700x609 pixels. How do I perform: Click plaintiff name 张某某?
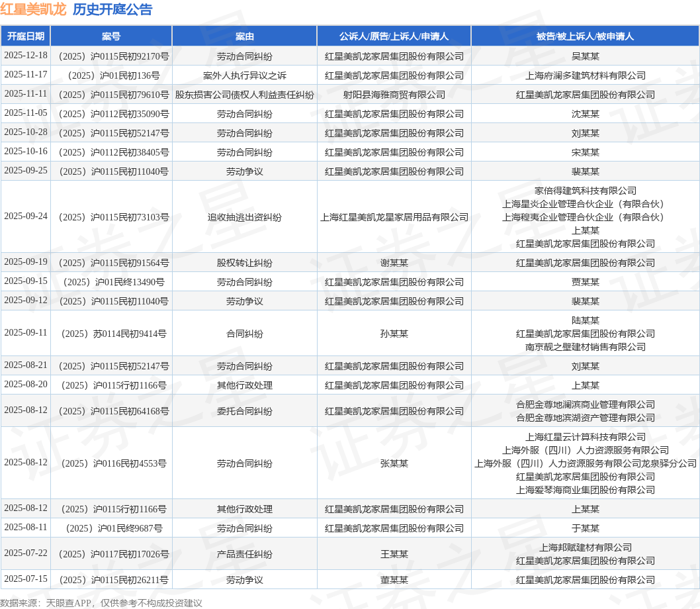tap(394, 463)
